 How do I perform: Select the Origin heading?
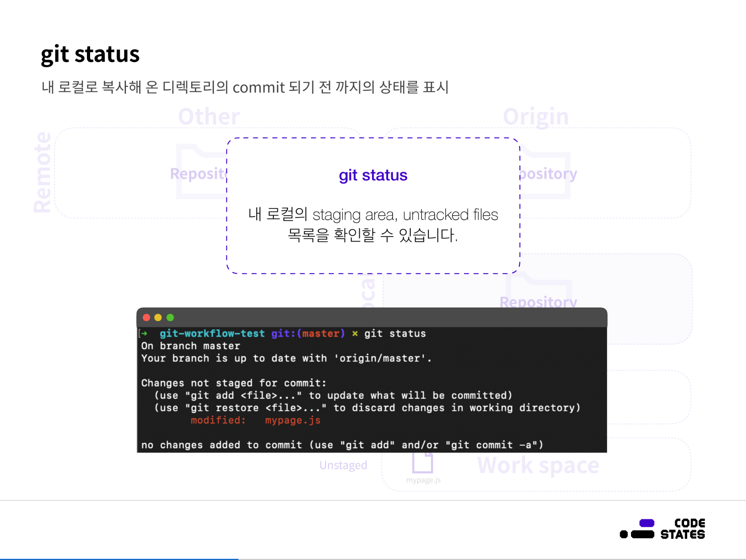(x=536, y=116)
